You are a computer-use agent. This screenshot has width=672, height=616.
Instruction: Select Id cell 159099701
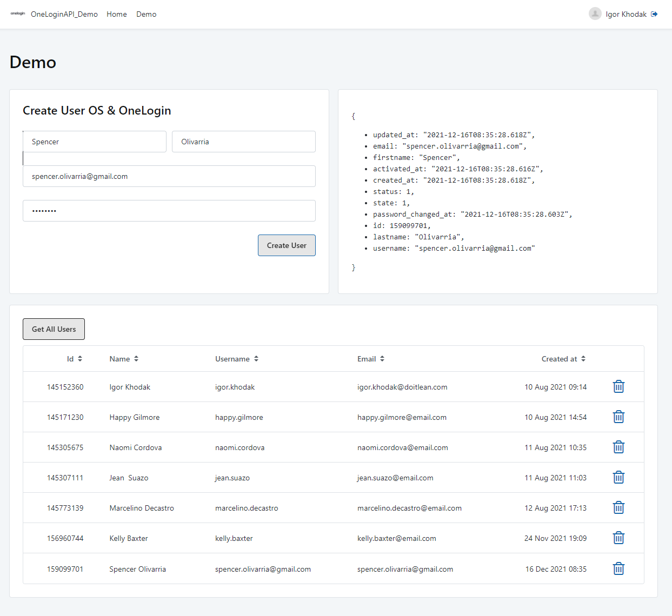(x=65, y=569)
